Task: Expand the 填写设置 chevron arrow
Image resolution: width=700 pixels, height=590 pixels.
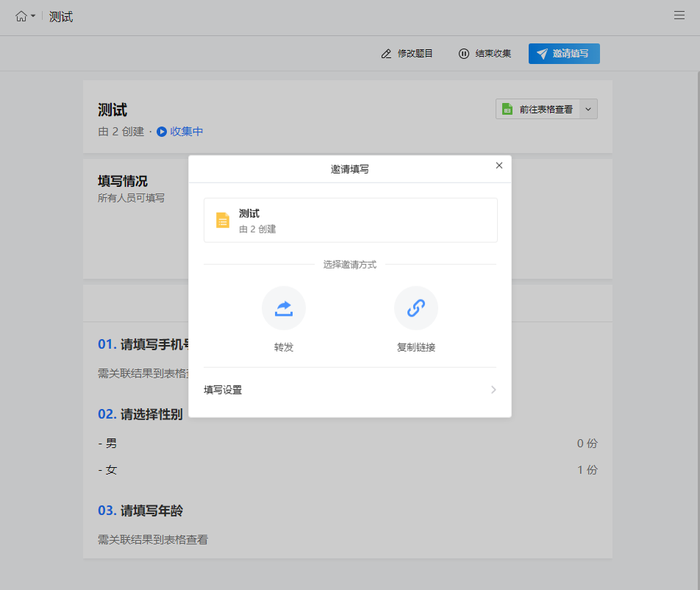Action: click(x=493, y=390)
